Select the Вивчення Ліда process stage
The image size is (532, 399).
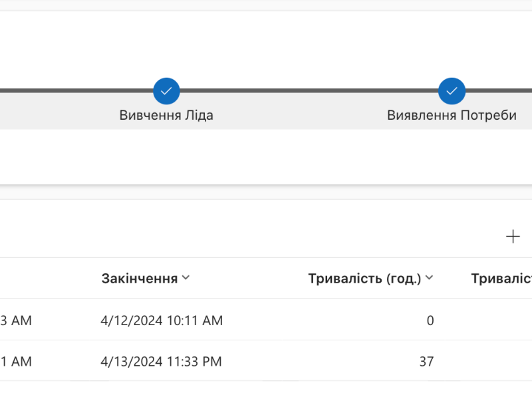(x=166, y=114)
